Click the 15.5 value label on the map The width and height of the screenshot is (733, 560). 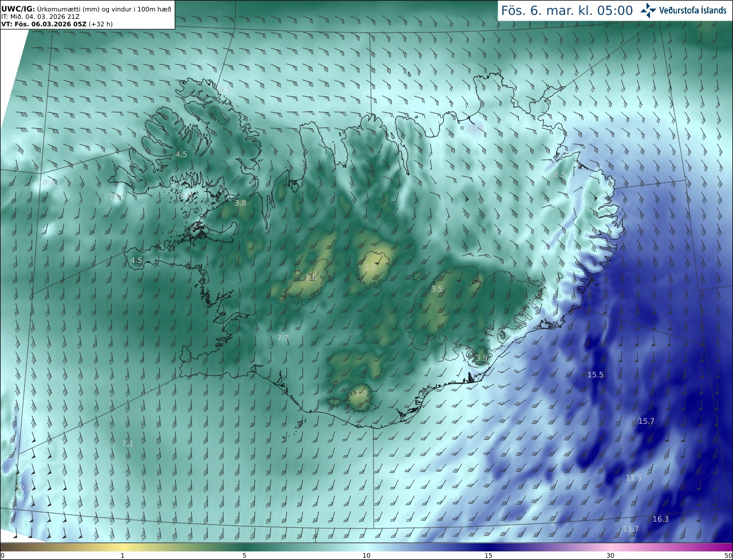point(596,374)
